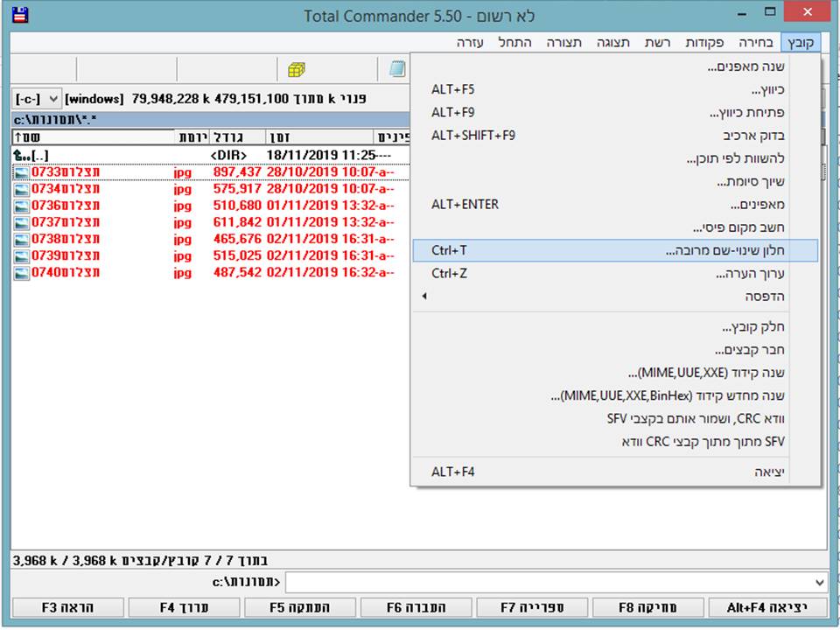Click the yellow pack files toolbar icon
Image resolution: width=840 pixels, height=630 pixels.
(297, 70)
